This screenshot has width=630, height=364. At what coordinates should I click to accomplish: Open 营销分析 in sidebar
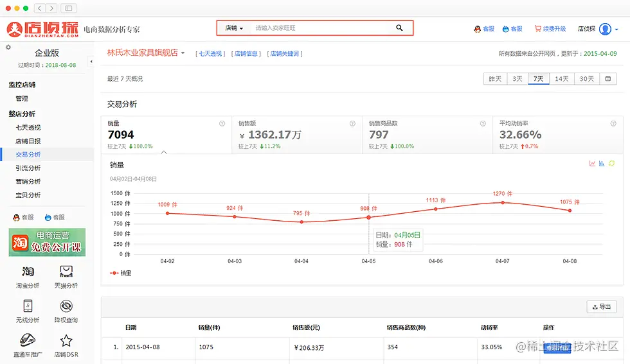coord(28,182)
